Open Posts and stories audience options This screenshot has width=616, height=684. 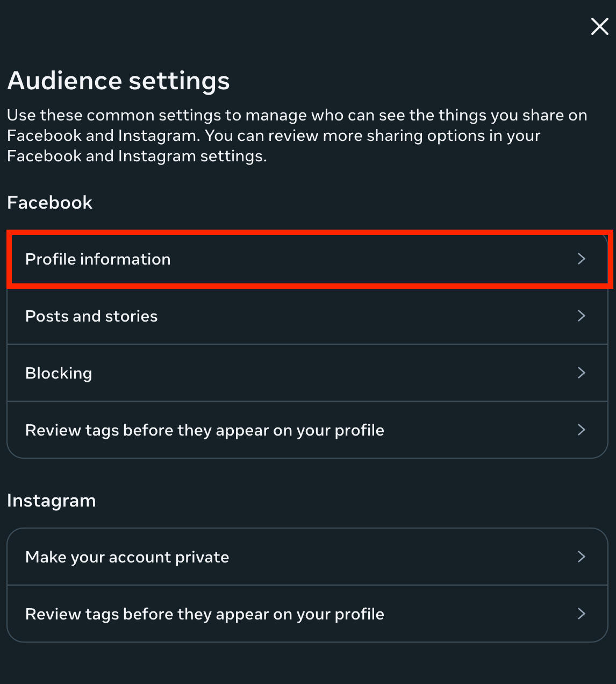307,316
